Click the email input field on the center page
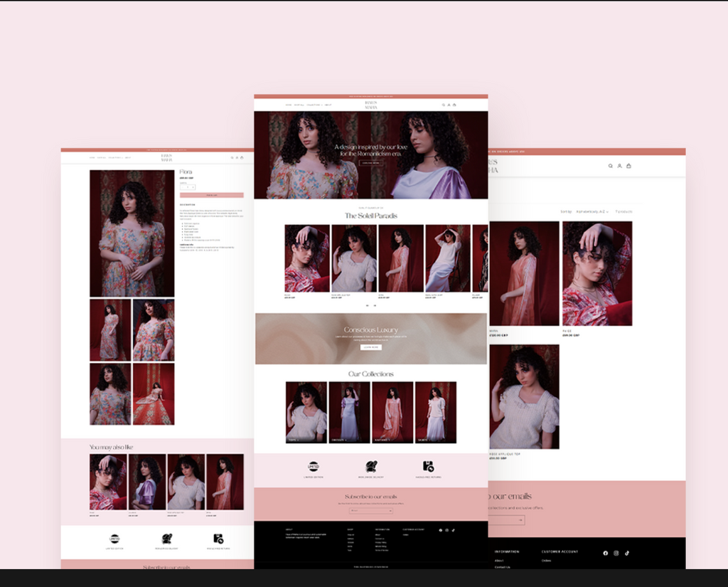728x587 pixels. 371,511
